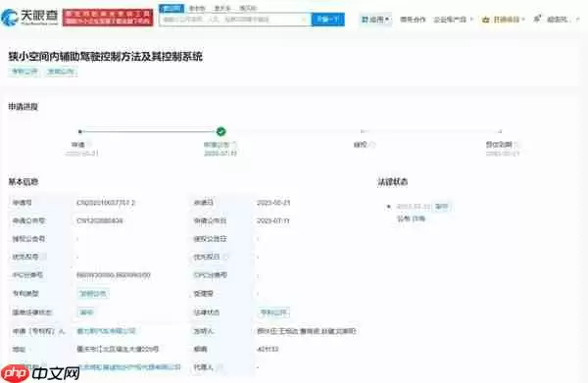Image resolution: width=588 pixels, height=383 pixels.
Task: Click the help icon next to 申请公布 step
Action: (x=234, y=145)
